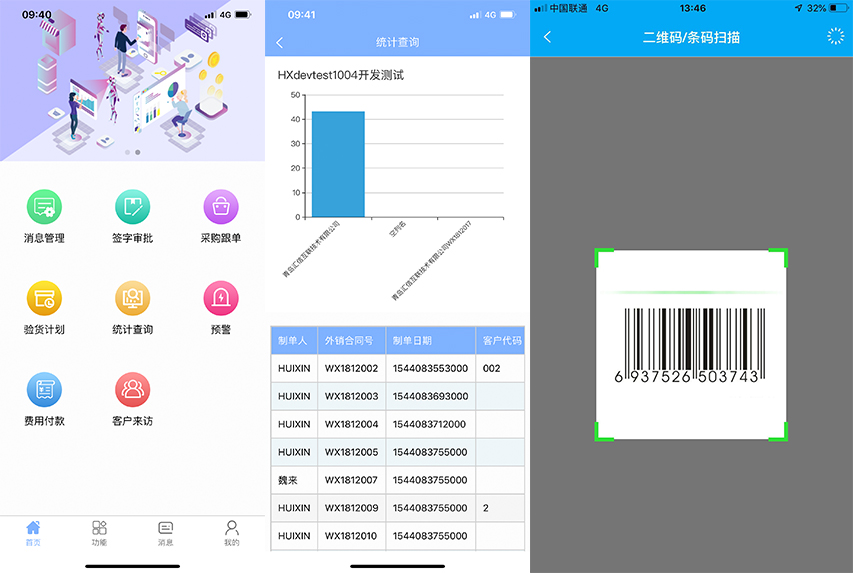The height and width of the screenshot is (573, 853).
Task: Select contract number WX1812005
Action: (351, 452)
